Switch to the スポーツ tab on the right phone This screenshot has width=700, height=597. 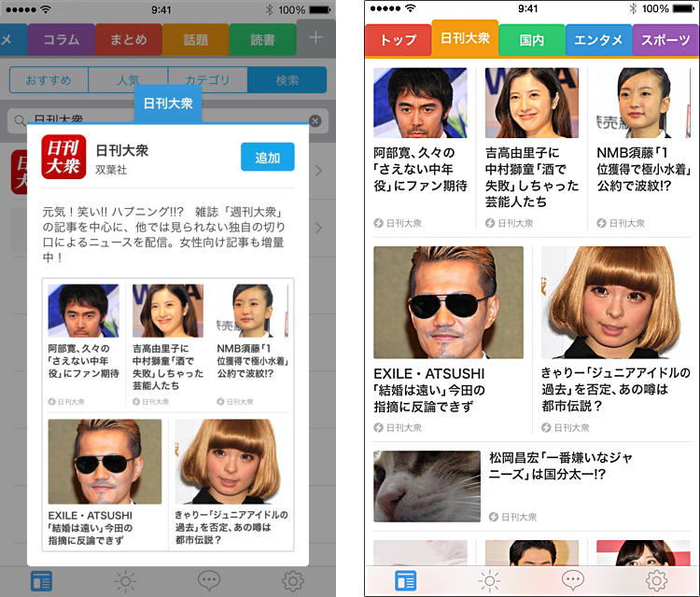click(x=665, y=40)
